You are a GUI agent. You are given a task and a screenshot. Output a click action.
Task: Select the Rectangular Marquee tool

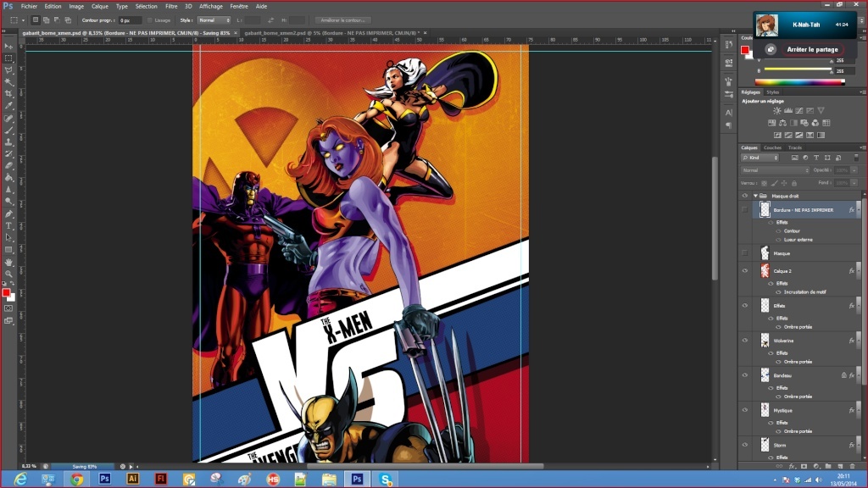(8, 58)
